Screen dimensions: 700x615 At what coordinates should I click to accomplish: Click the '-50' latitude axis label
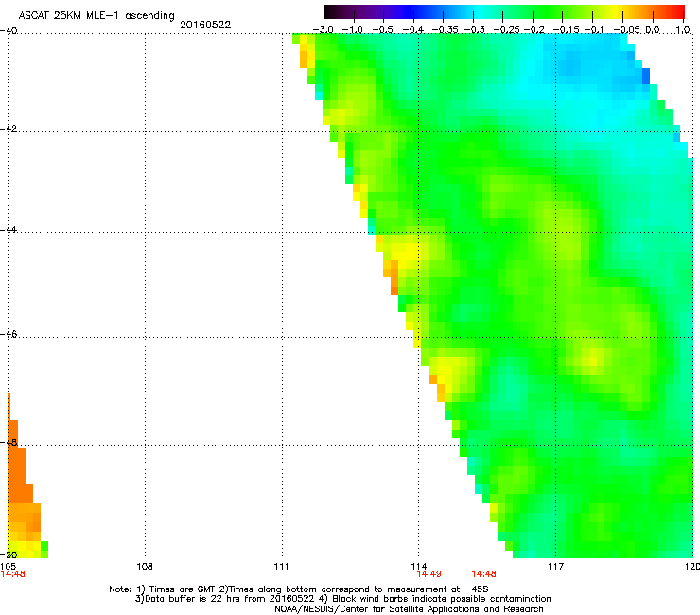click(x=9, y=554)
